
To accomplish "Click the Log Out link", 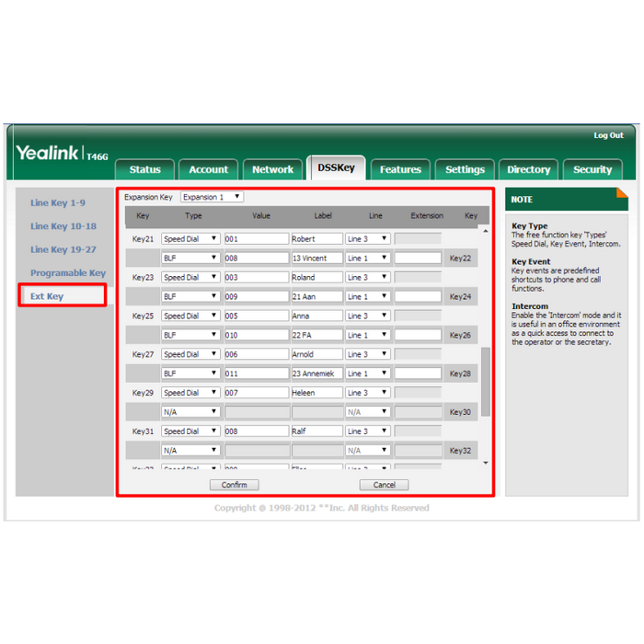I will pyautogui.click(x=608, y=135).
